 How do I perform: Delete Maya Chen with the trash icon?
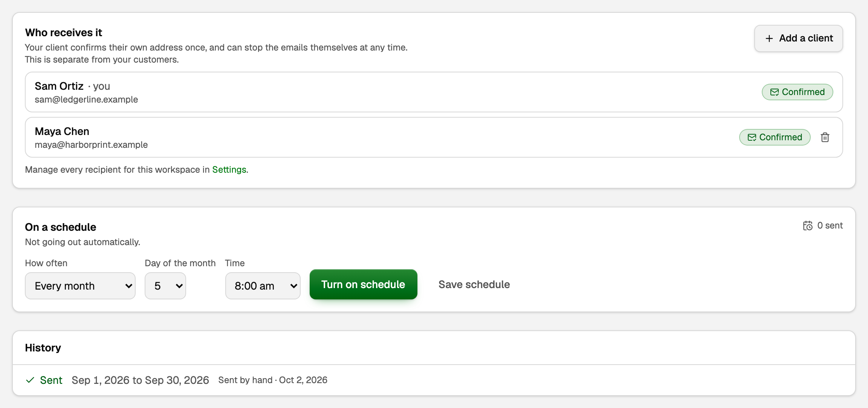(x=825, y=137)
